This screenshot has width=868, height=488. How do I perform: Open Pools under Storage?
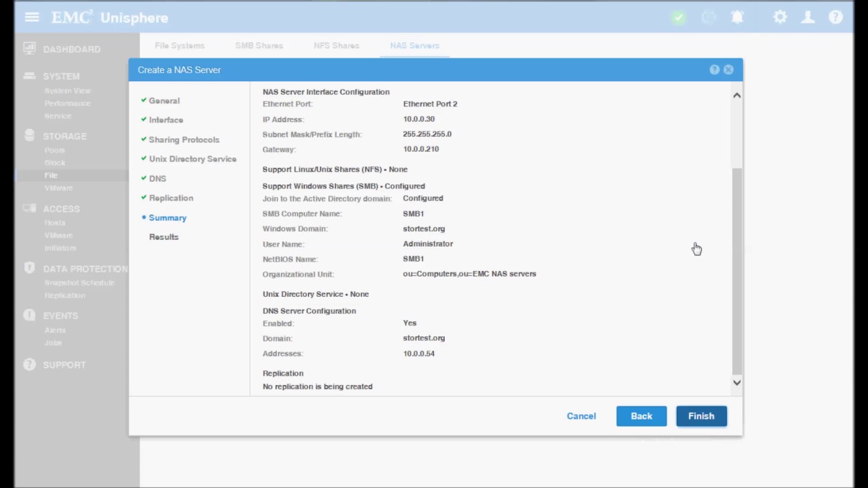point(55,150)
